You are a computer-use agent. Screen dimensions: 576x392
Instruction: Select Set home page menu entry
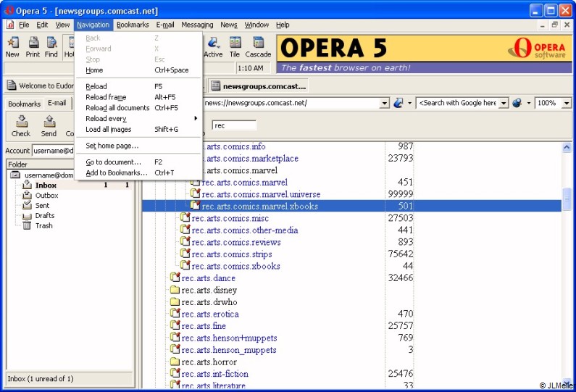coord(138,146)
